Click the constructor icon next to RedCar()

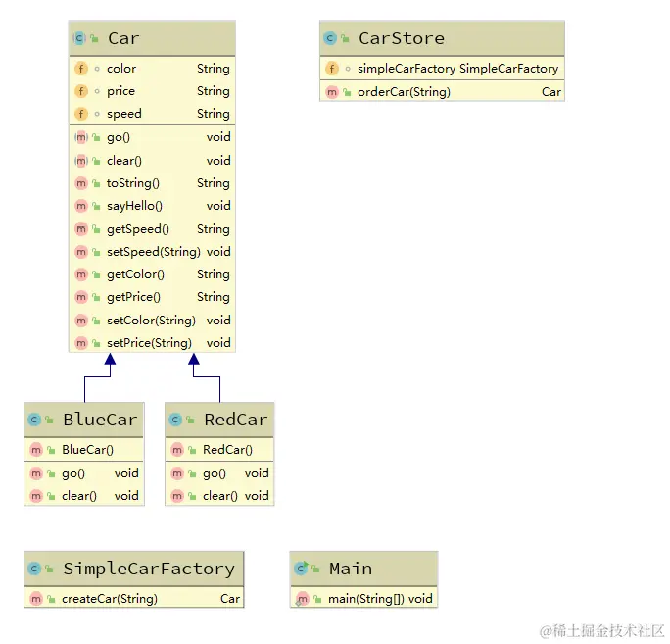(x=177, y=450)
